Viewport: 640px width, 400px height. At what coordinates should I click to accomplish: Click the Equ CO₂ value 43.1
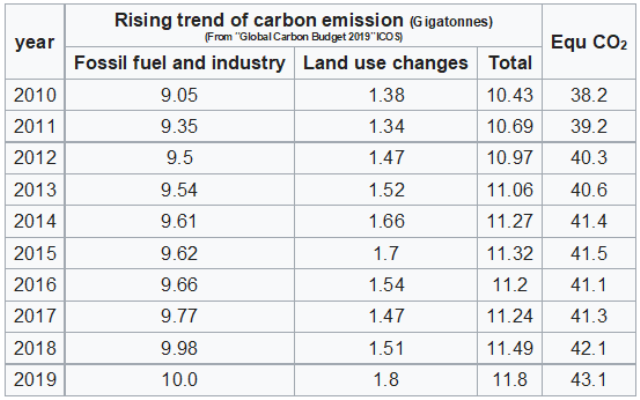click(x=589, y=380)
